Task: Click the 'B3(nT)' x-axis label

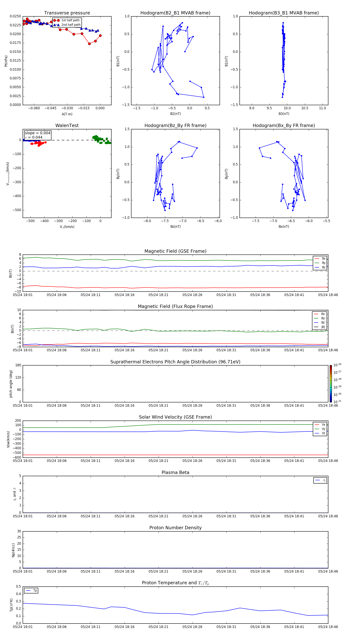Action: coord(284,114)
